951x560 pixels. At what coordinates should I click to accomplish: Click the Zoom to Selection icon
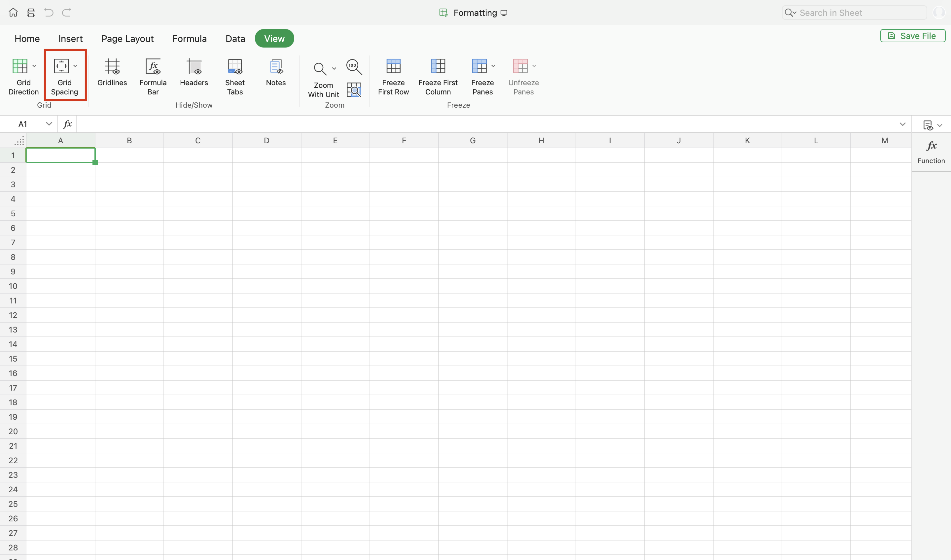point(354,90)
